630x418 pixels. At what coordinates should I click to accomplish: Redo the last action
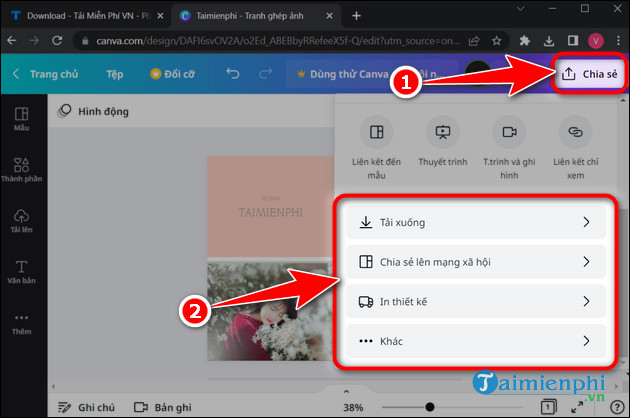265,74
